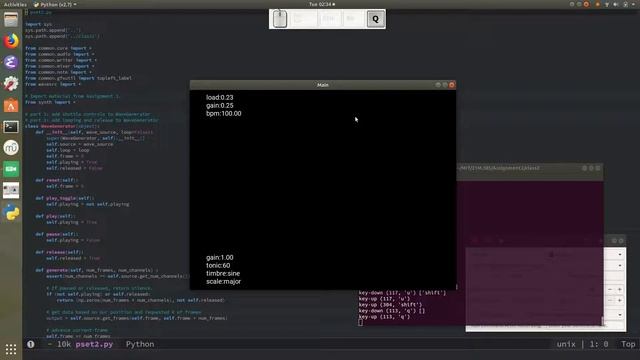The image size is (640, 360).
Task: Open the network indicator in top bar
Action: 607,4
